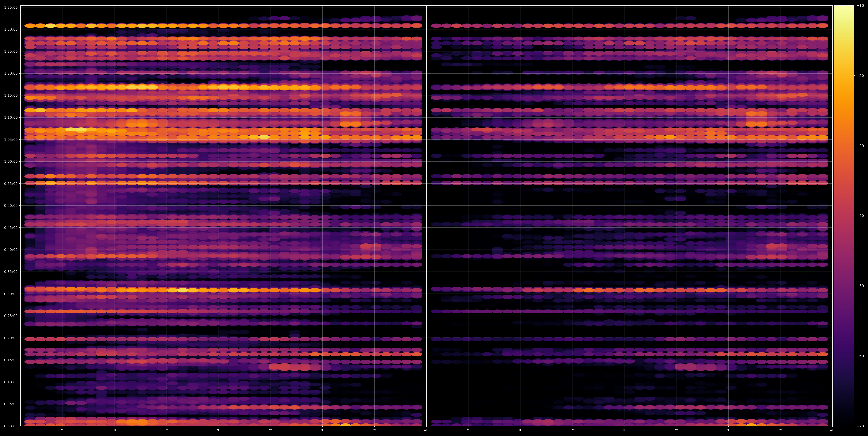Click x-axis tick 5 under the right heatmap

pyautogui.click(x=468, y=430)
